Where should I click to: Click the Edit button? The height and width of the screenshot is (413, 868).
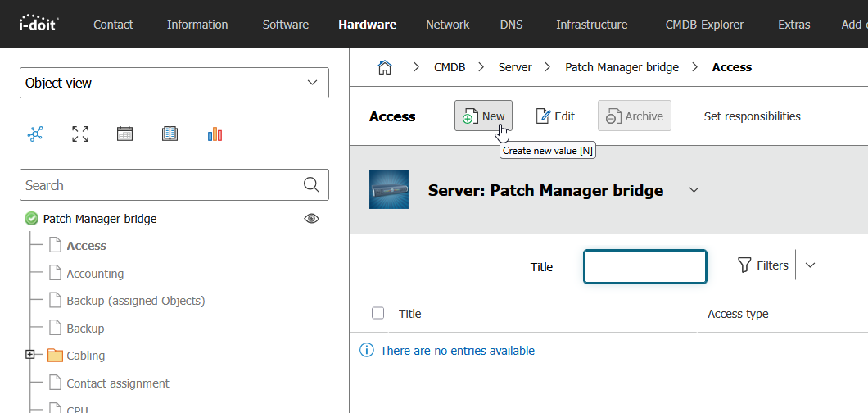click(555, 116)
